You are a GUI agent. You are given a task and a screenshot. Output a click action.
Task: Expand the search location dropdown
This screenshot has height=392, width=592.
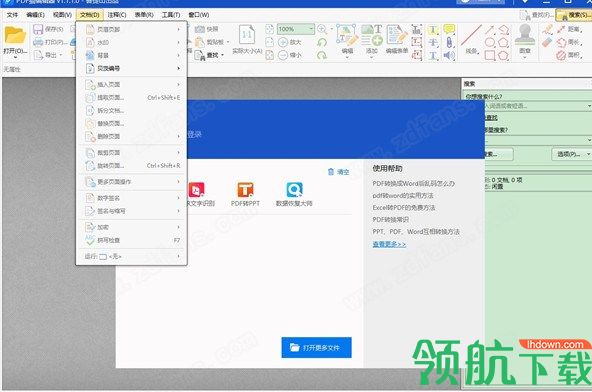pyautogui.click(x=589, y=140)
